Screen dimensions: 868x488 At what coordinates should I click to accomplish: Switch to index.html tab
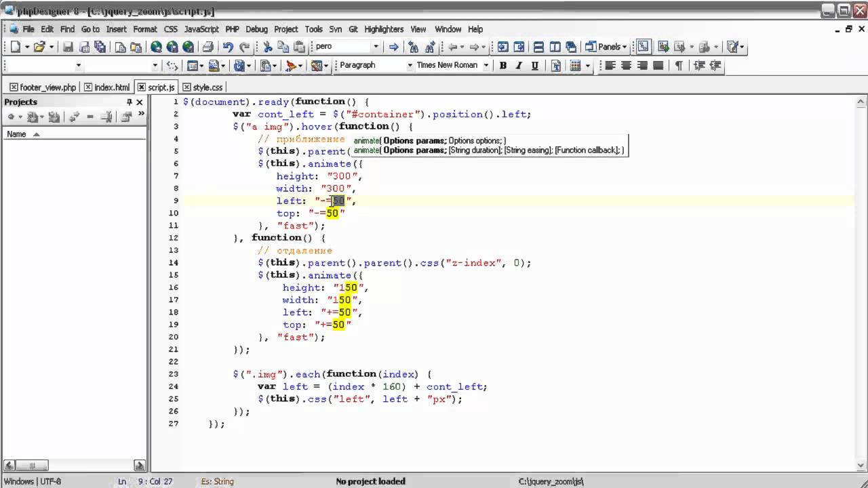107,87
